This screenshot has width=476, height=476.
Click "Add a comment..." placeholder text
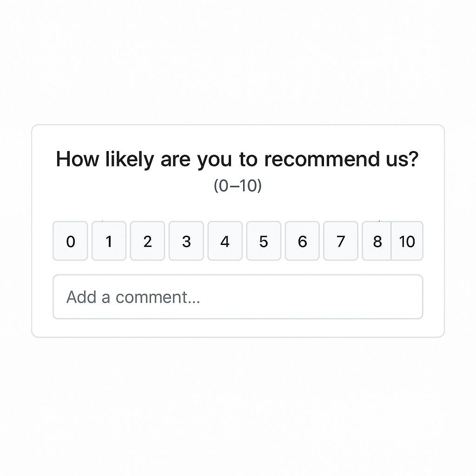click(133, 297)
